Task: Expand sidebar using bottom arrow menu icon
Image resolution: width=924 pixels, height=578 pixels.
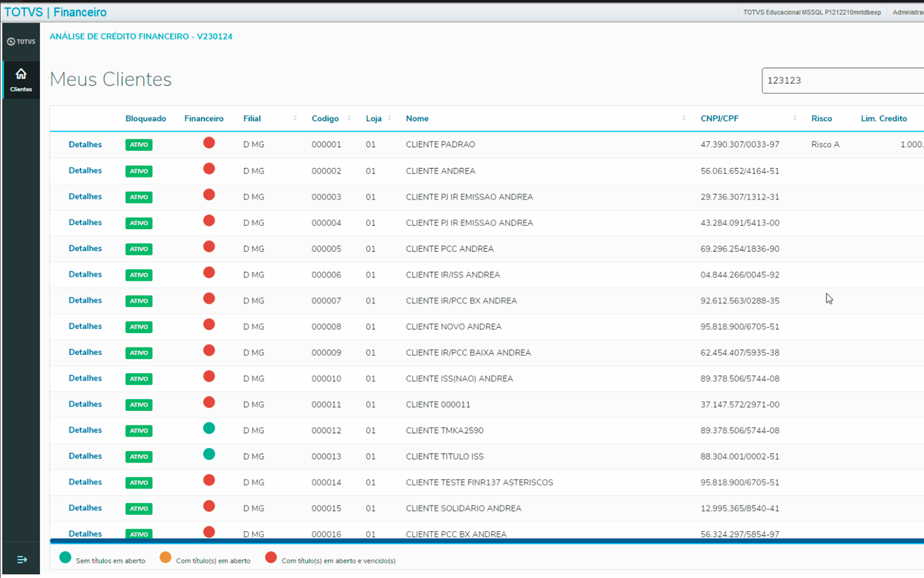Action: pyautogui.click(x=22, y=559)
